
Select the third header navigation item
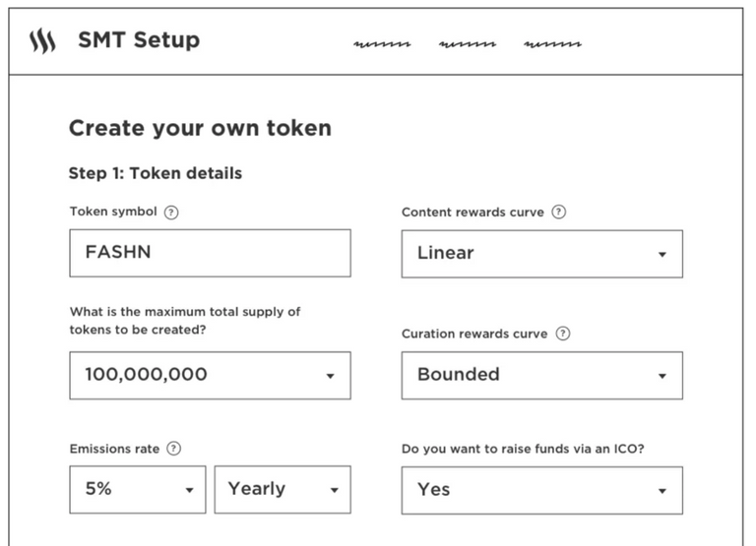(552, 44)
